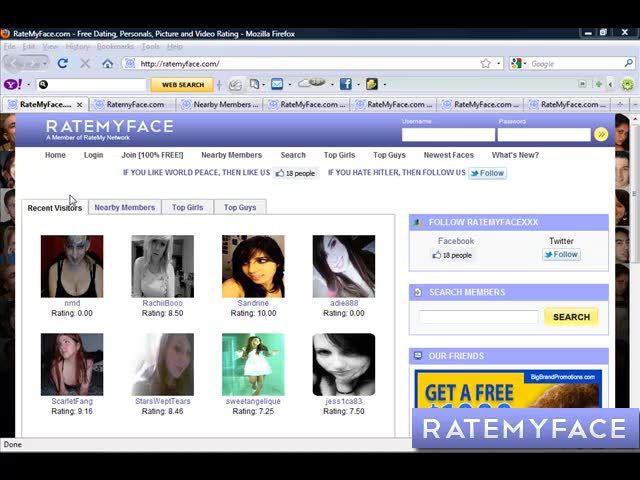The height and width of the screenshot is (480, 640).
Task: Open jess1ca83's profile thumbnail
Action: coord(344,364)
